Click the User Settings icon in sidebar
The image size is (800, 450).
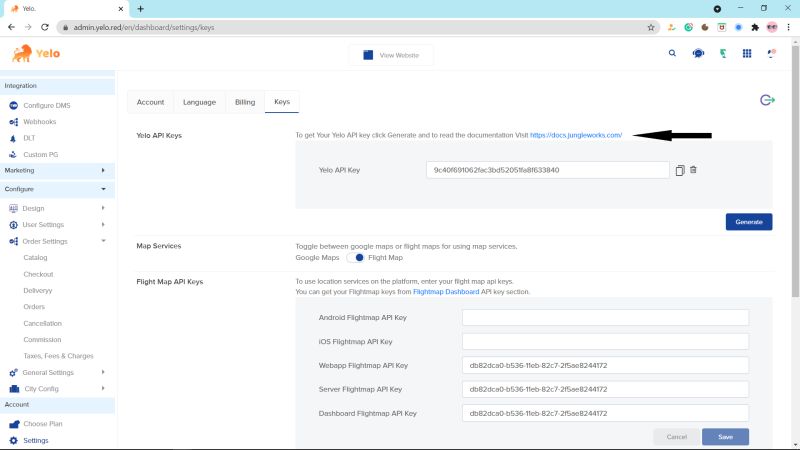[x=13, y=224]
